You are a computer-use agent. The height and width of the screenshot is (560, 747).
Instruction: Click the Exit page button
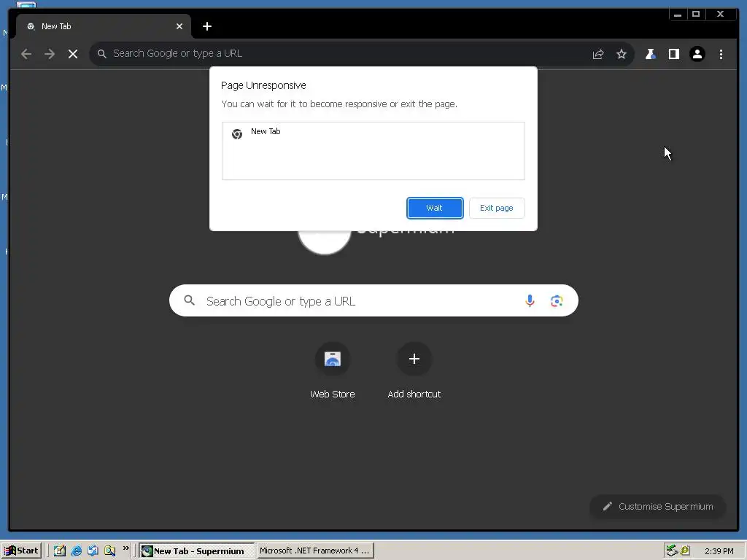pyautogui.click(x=496, y=208)
